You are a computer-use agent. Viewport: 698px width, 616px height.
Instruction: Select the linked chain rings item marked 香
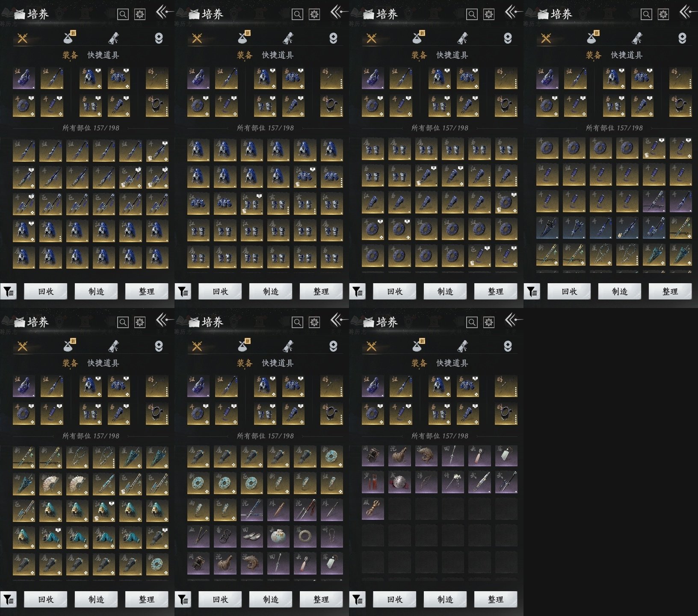[225, 536]
